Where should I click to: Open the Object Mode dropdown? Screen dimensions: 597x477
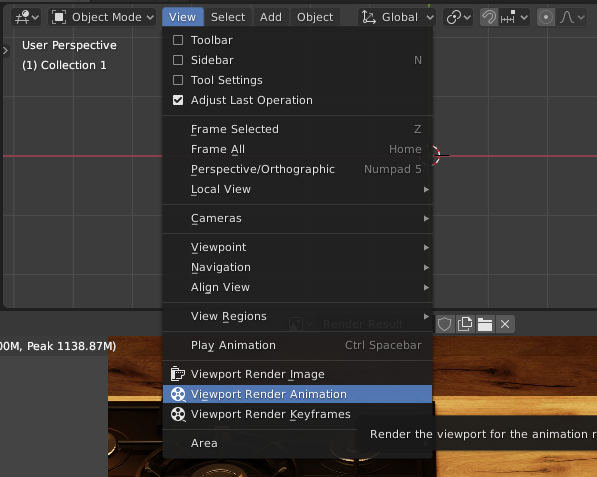tap(102, 17)
